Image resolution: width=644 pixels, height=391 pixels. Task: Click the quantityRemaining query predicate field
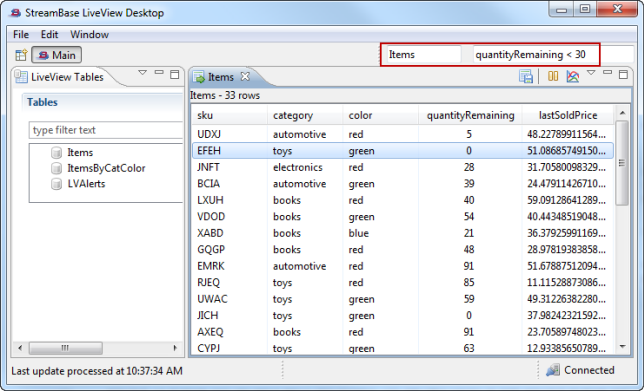(535, 55)
